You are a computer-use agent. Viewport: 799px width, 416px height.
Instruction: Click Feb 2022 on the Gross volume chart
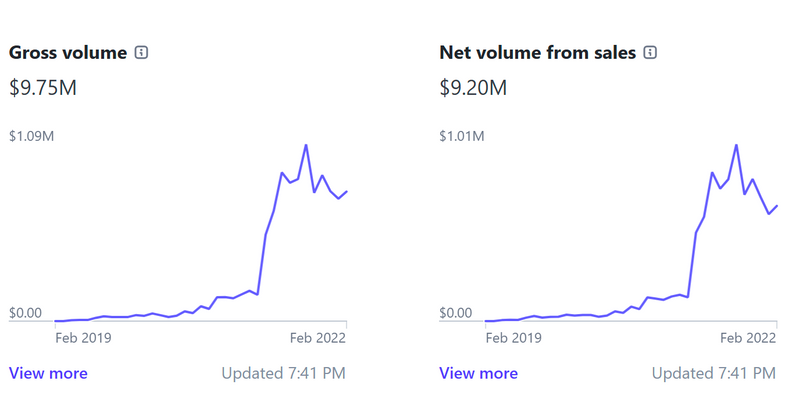pyautogui.click(x=317, y=337)
